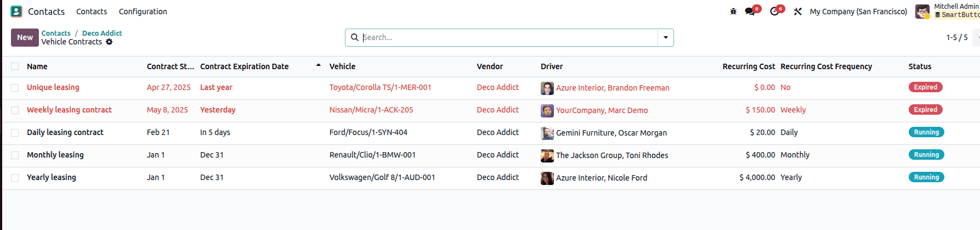Viewport: 980px width, 230px height.
Task: Click the sort arrow on Contract Expiration Date
Action: click(318, 66)
